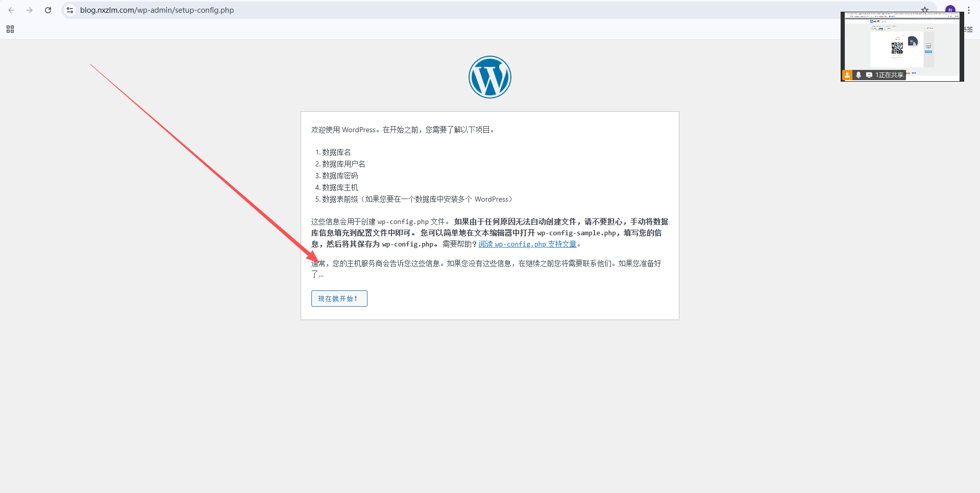Click the orange participant icon in sharing overlay

pos(847,75)
